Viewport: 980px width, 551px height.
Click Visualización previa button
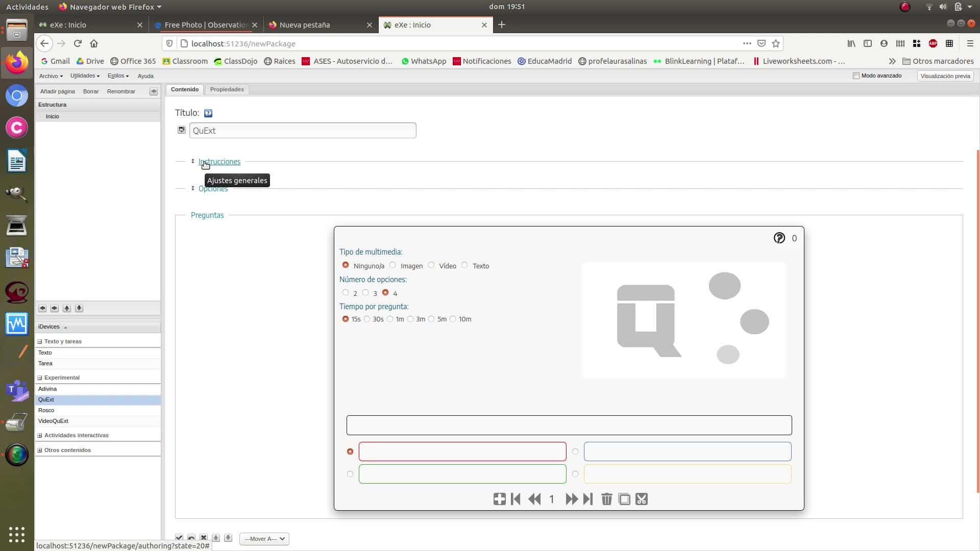(x=945, y=76)
